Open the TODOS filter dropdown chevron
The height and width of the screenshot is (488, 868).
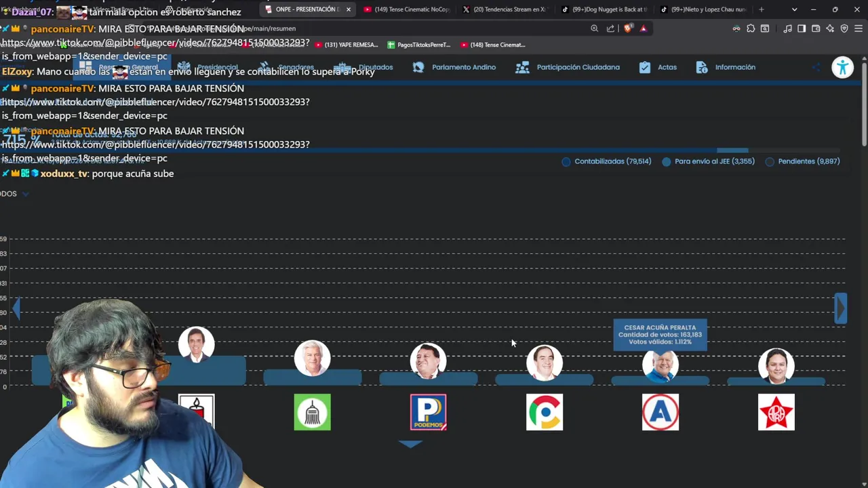tap(25, 194)
